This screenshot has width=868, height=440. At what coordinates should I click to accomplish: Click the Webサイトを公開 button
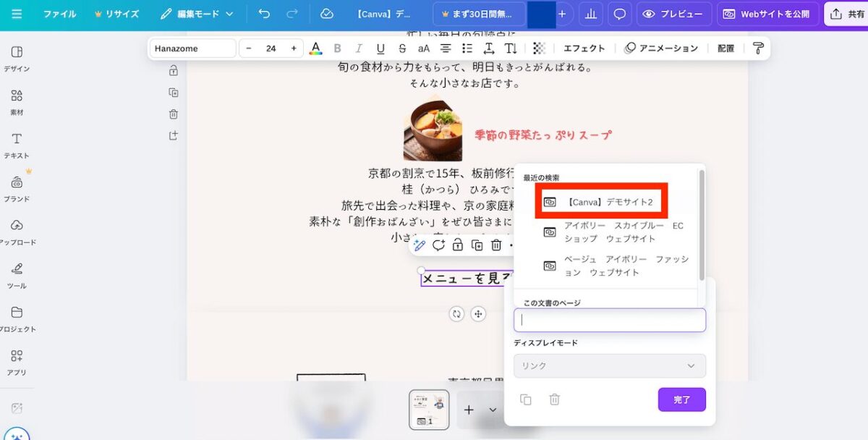click(767, 14)
